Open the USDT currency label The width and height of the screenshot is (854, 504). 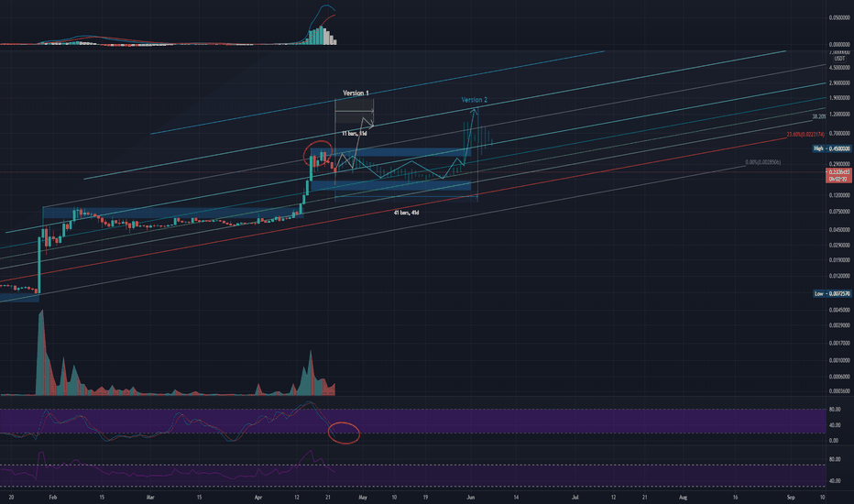(x=840, y=59)
